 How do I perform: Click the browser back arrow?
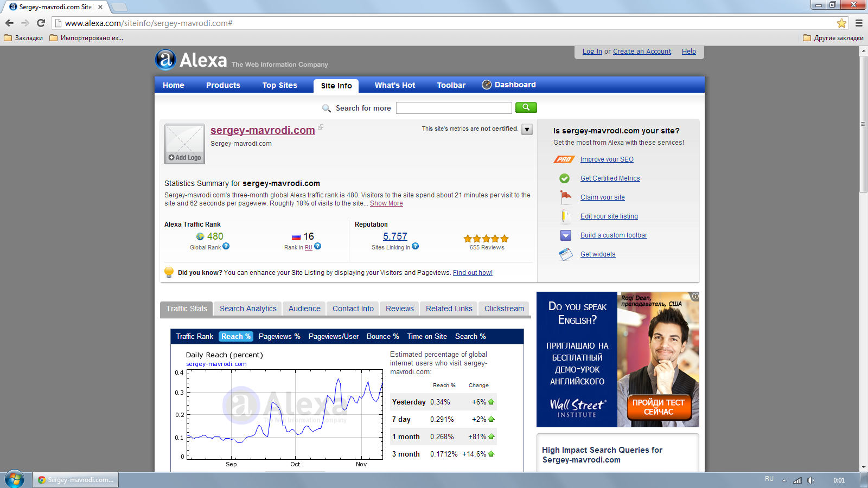[x=9, y=23]
